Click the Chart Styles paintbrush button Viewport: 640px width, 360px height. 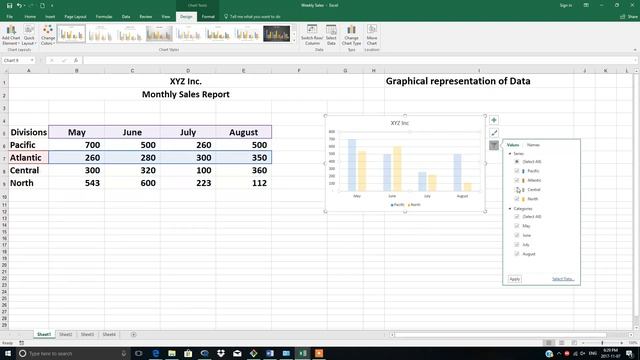[x=493, y=133]
